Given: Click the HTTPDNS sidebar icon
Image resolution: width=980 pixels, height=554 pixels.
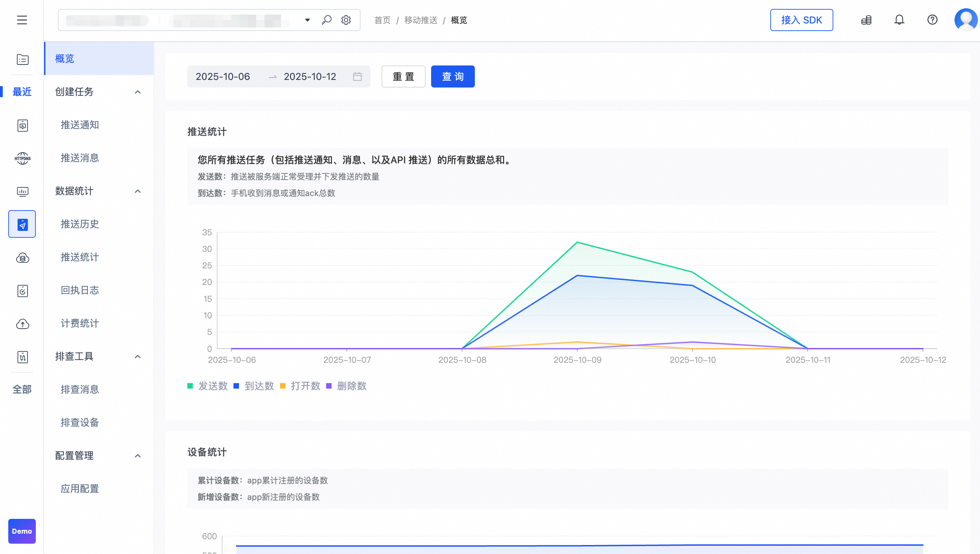Looking at the screenshot, I should 22,158.
